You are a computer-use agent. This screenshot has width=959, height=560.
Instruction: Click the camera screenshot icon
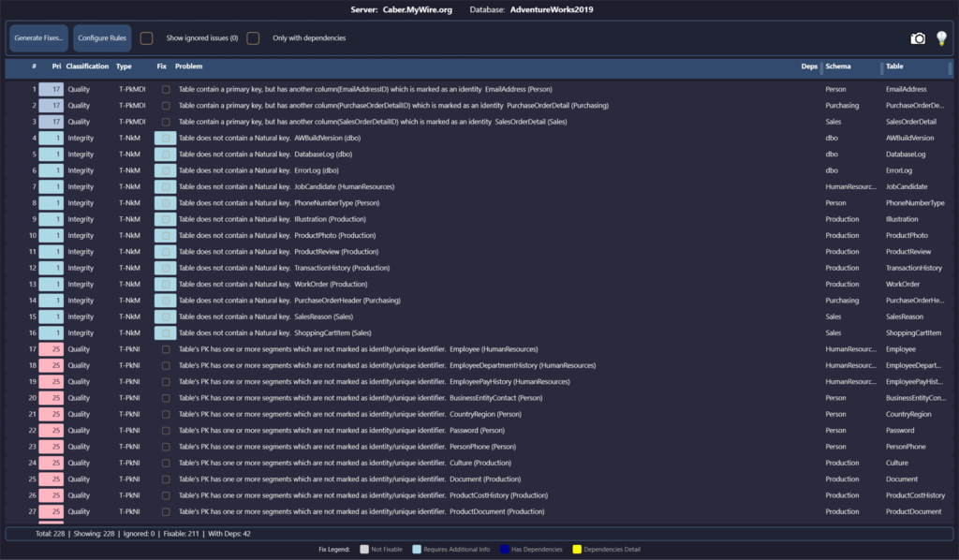(x=918, y=38)
